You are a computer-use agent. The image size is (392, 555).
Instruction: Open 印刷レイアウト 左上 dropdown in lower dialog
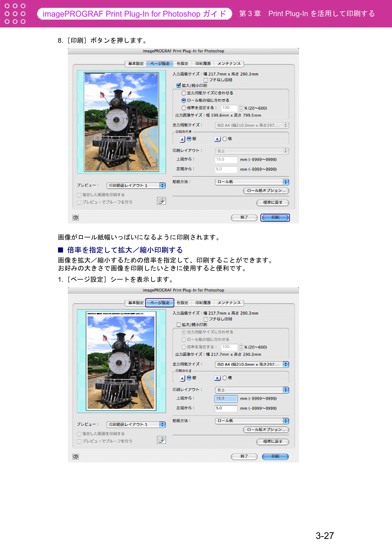pyautogui.click(x=252, y=390)
